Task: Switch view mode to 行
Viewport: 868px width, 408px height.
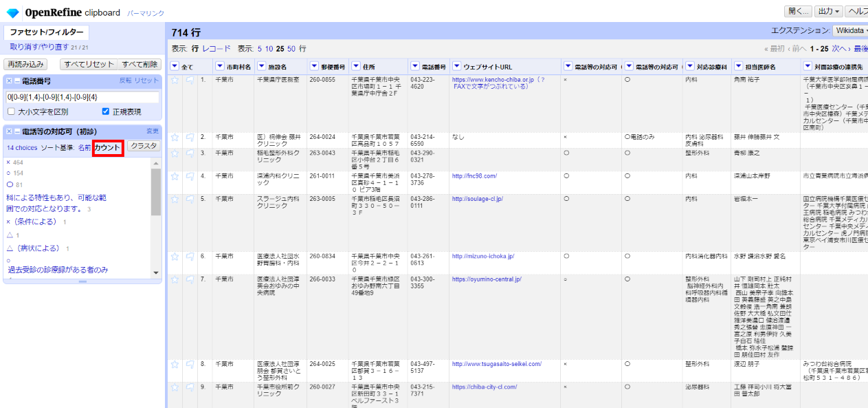Action: click(x=195, y=49)
